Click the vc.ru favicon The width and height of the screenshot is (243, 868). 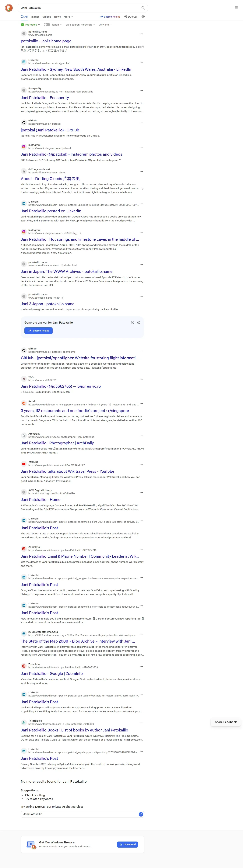point(24,379)
